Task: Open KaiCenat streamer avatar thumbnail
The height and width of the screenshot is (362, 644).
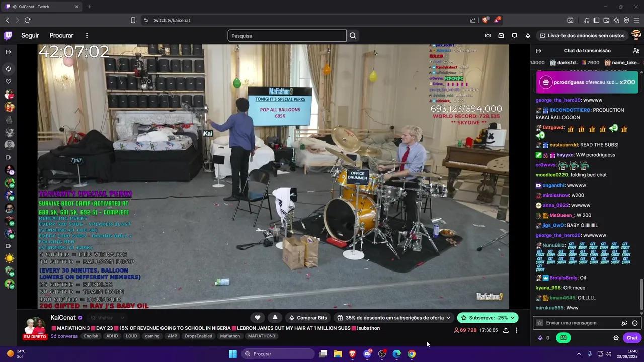Action: pyautogui.click(x=35, y=326)
